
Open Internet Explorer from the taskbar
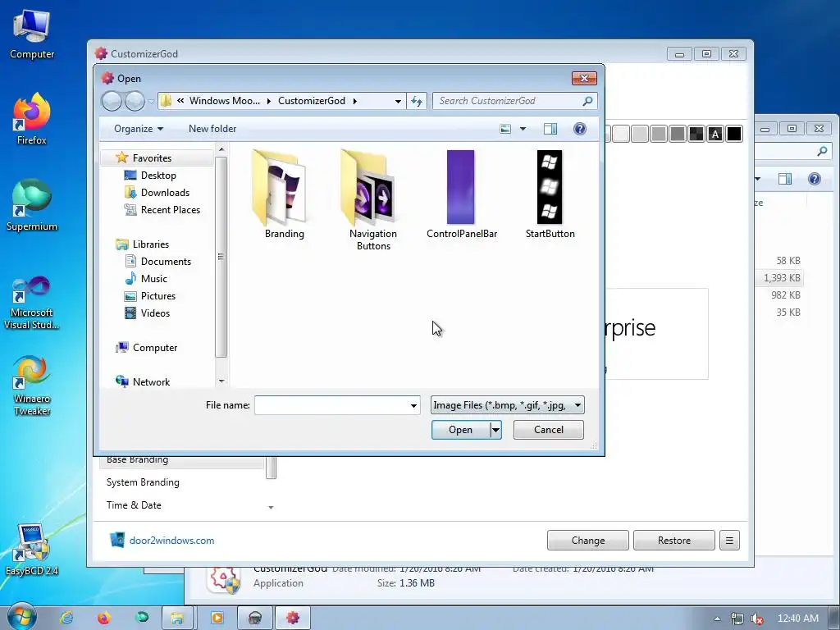pos(66,618)
